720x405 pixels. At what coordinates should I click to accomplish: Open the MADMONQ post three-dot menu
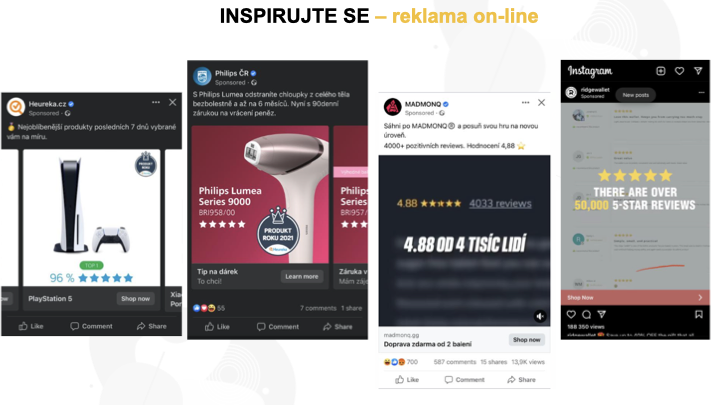click(525, 102)
